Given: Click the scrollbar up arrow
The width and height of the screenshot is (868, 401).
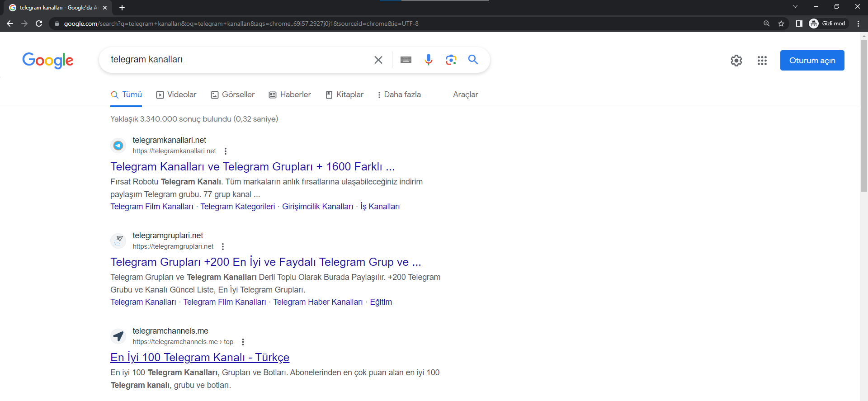Looking at the screenshot, I should click(x=864, y=36).
